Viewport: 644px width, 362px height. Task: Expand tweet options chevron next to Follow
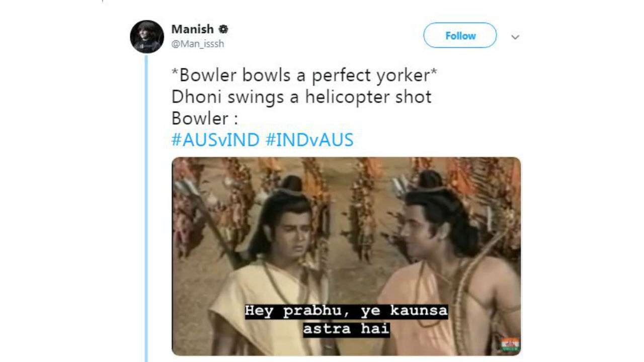[x=515, y=37]
